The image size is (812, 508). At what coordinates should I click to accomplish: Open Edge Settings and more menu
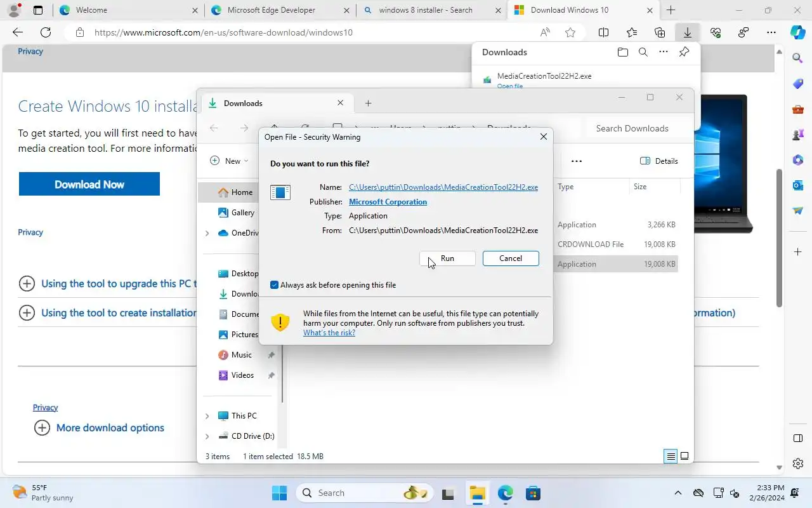(771, 32)
